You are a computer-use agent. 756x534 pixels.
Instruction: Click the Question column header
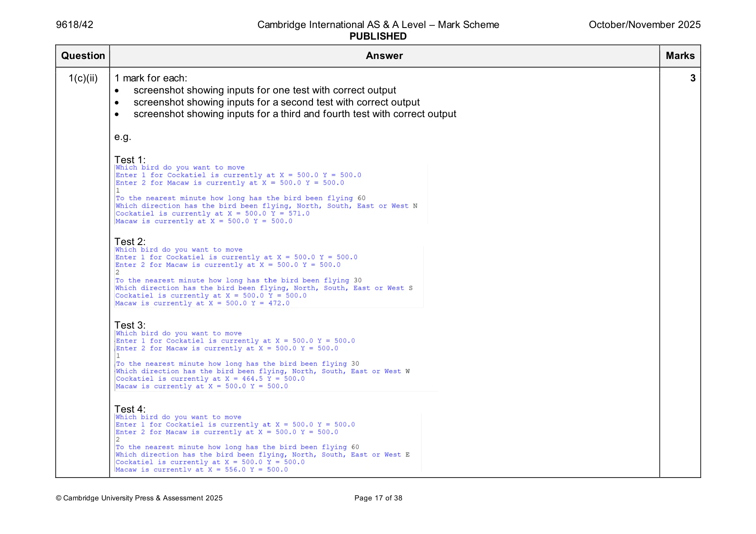pos(83,56)
